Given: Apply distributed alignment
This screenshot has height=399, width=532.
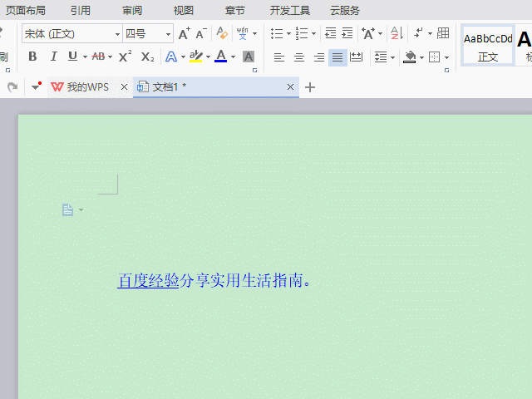Looking at the screenshot, I should tap(357, 57).
